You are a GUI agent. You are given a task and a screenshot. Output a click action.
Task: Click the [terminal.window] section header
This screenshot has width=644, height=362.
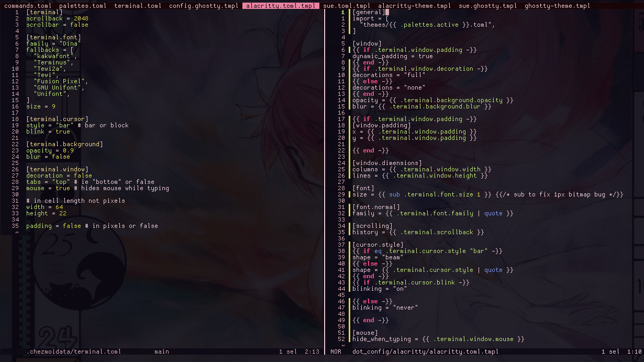coord(57,169)
